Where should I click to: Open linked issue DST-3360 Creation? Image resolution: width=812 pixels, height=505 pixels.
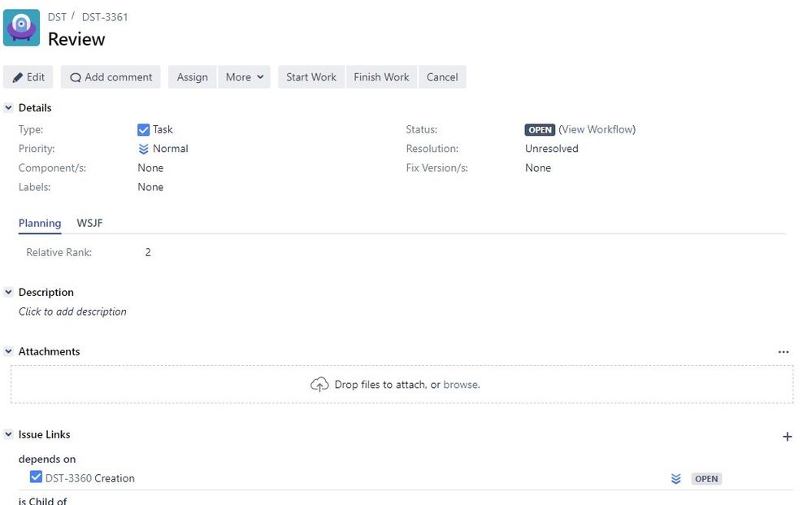click(x=90, y=479)
